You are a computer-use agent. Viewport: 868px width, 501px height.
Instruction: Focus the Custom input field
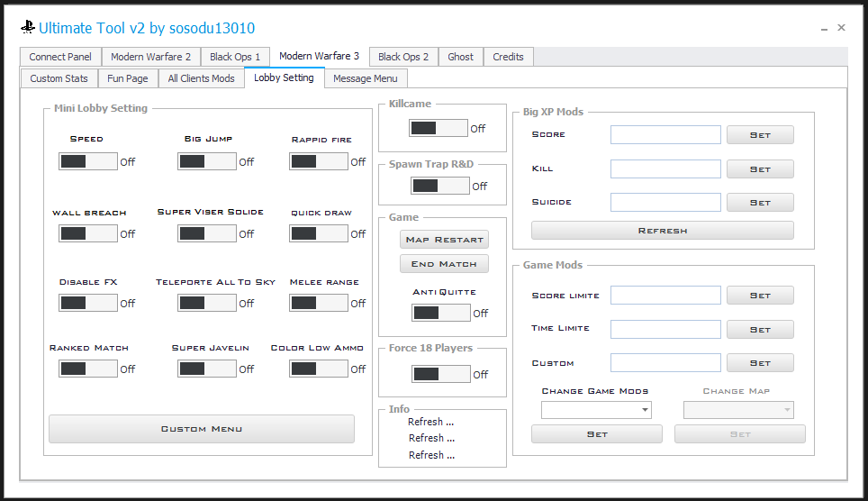[665, 363]
